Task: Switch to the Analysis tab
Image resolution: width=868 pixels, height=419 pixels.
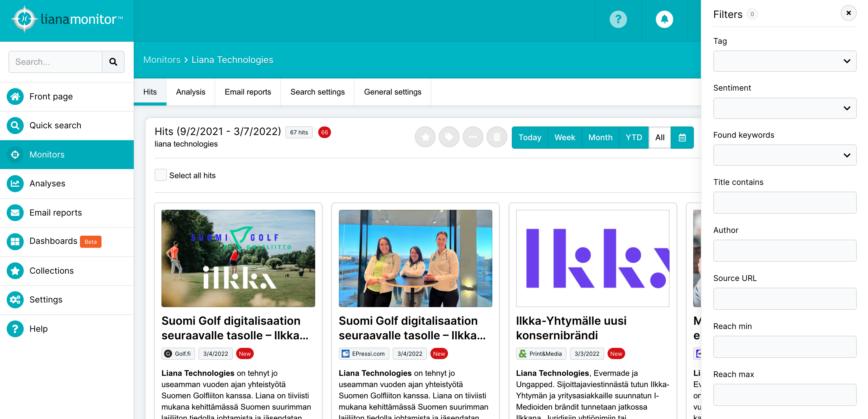Action: point(190,92)
